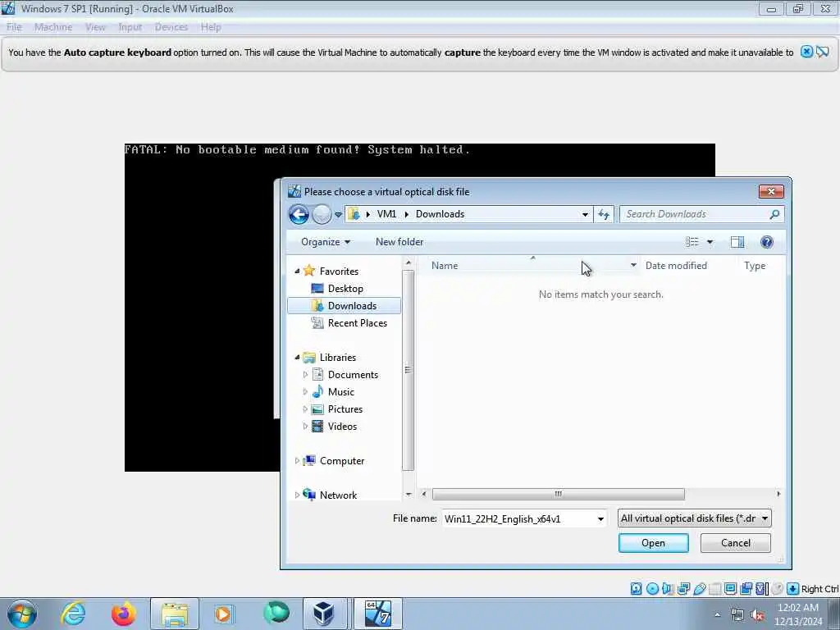
Task: Click the hard disk activity indicator icon
Action: pos(636,589)
